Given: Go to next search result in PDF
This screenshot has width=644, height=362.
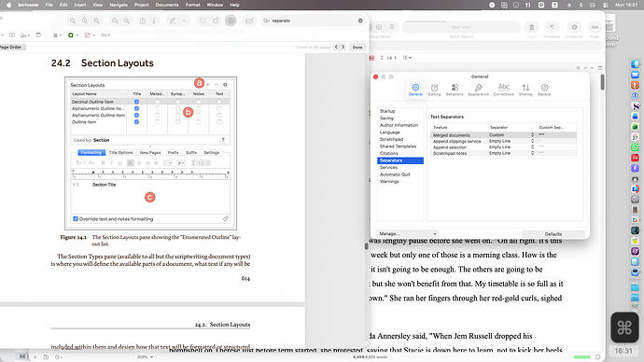Looking at the screenshot, I should click(343, 47).
